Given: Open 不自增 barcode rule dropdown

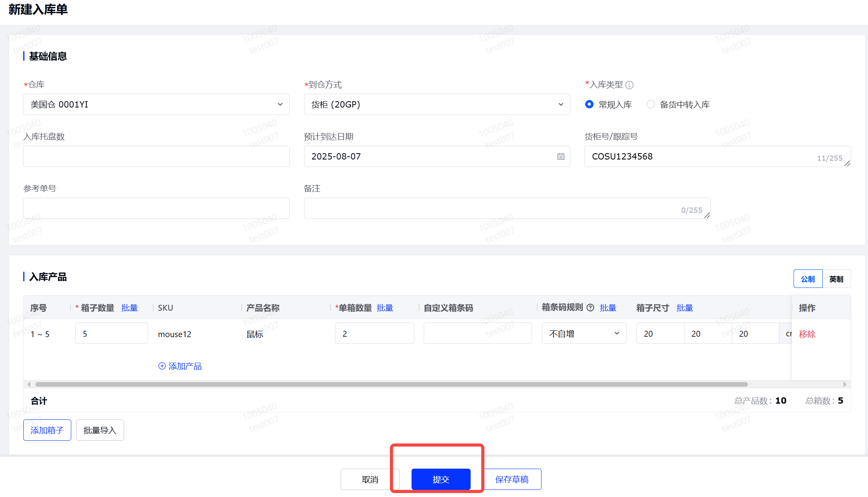Looking at the screenshot, I should (x=584, y=334).
